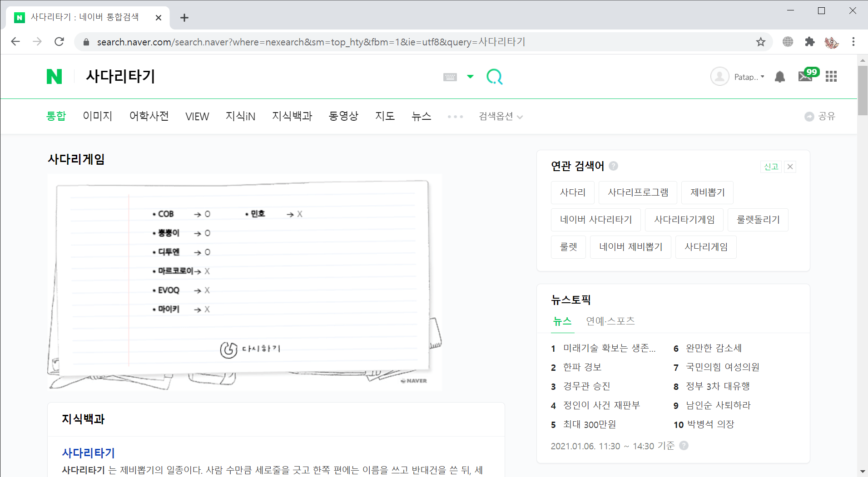
Task: Expand the Patap.. account dropdown
Action: click(749, 77)
